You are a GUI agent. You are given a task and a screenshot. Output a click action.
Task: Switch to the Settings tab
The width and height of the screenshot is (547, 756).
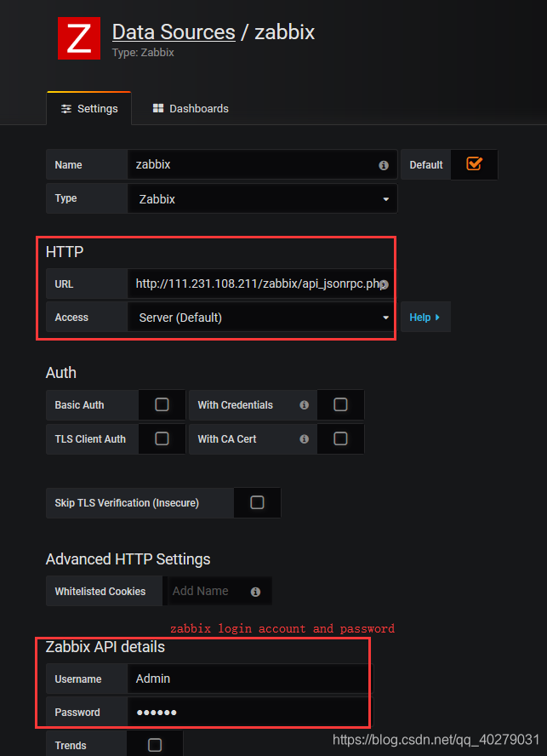89,108
